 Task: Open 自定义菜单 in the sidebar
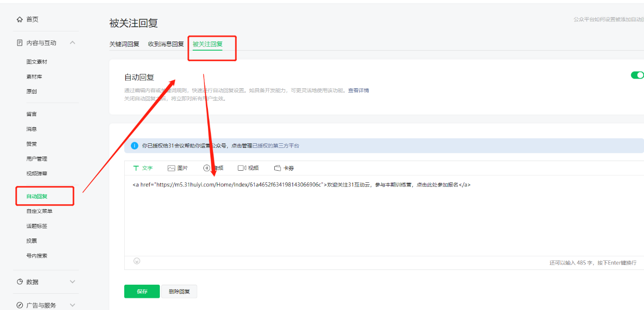(x=39, y=211)
